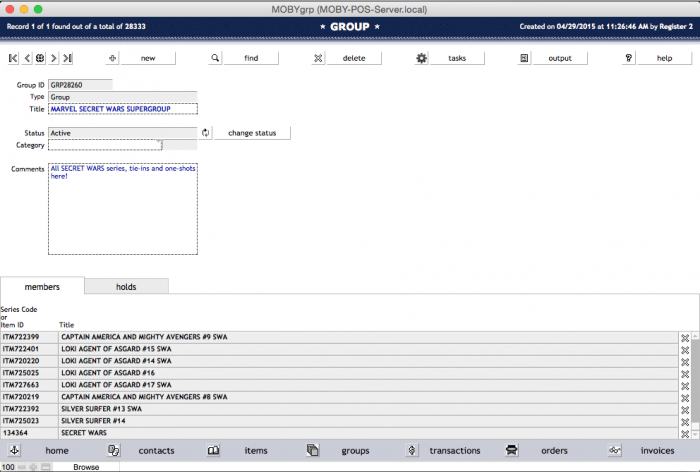The width and height of the screenshot is (700, 472).
Task: Open contacts from bottom navigation
Action: pos(156,451)
